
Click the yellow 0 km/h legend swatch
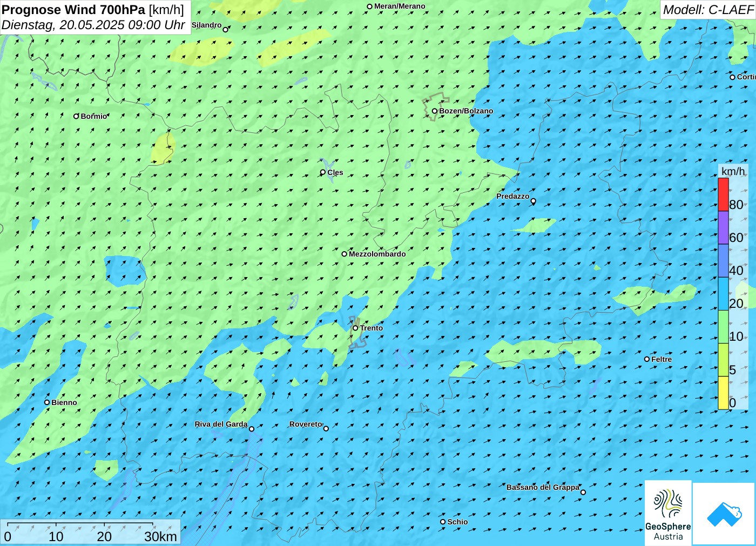click(x=723, y=393)
